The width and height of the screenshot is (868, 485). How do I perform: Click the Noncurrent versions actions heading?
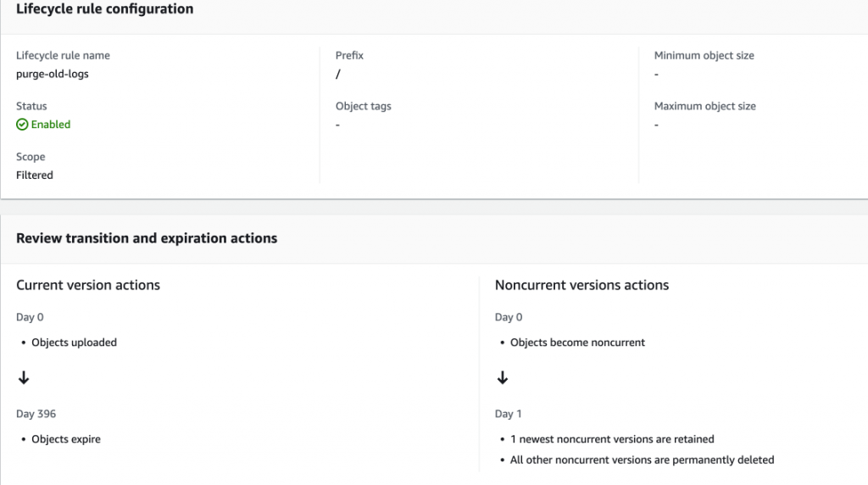tap(581, 285)
